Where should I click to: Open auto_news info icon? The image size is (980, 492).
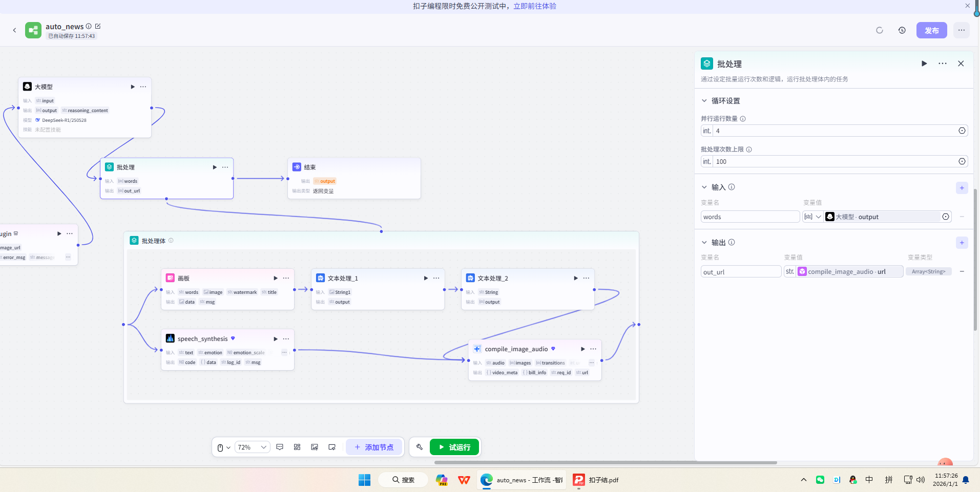click(89, 26)
